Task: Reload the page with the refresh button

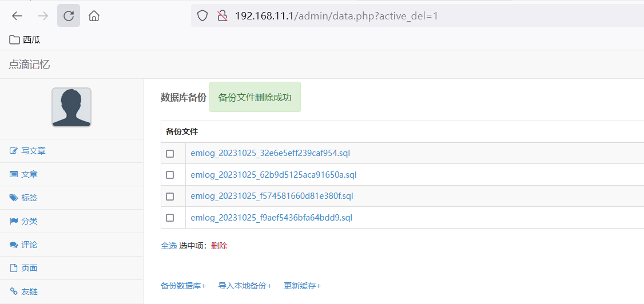Action: coord(69,16)
